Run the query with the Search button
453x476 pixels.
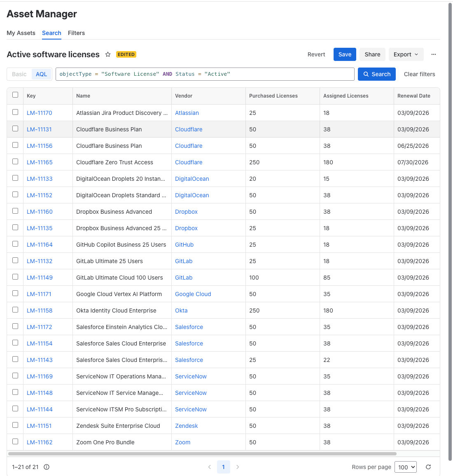tap(376, 74)
